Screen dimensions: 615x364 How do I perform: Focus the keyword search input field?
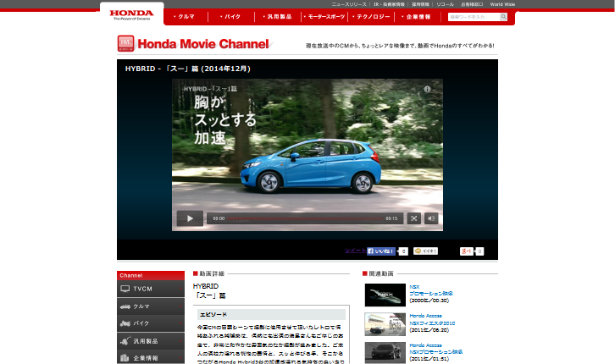pyautogui.click(x=473, y=16)
